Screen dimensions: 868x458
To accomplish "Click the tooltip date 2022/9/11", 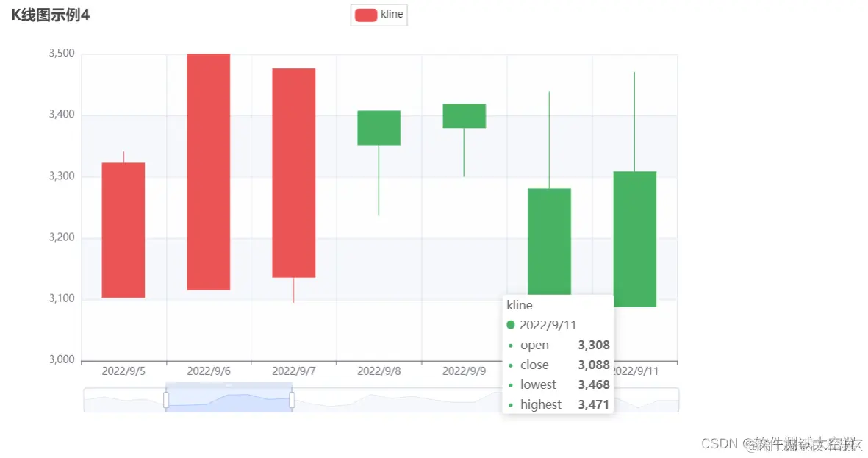I will pos(548,325).
